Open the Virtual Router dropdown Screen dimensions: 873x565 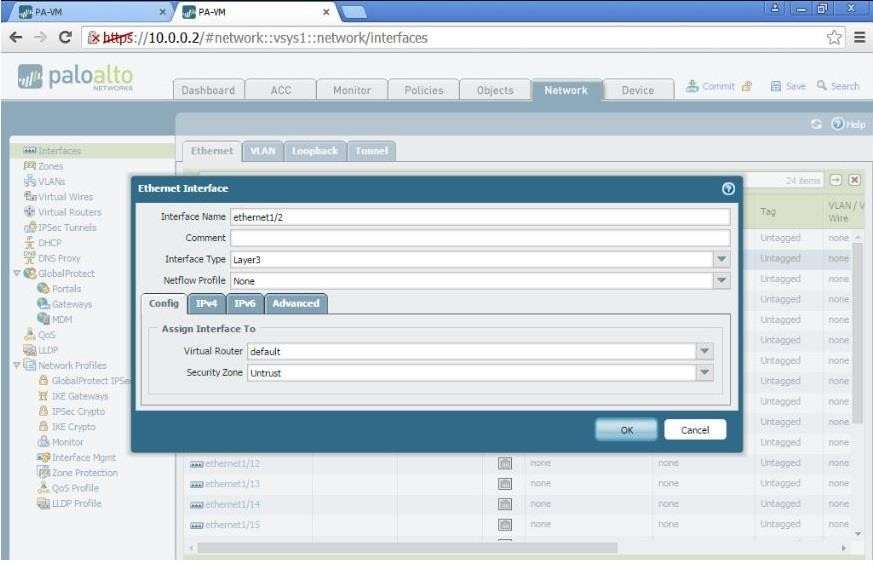(x=704, y=351)
